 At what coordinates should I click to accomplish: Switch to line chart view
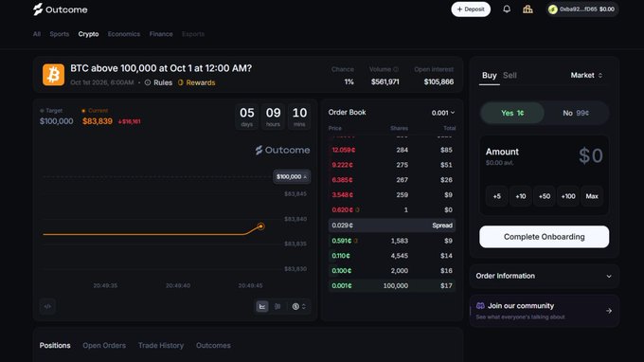click(262, 306)
